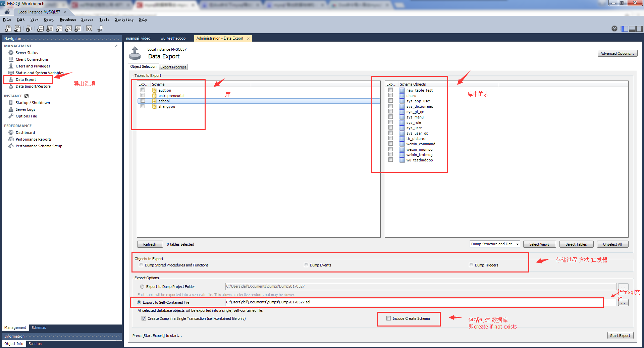Create a new schema toolbar icon

pyautogui.click(x=40, y=29)
